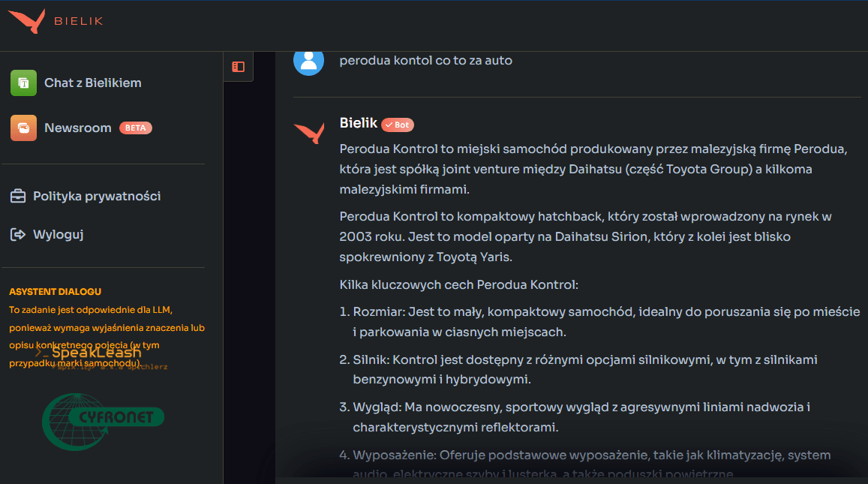Click the logout arrow icon
868x484 pixels.
tap(18, 235)
